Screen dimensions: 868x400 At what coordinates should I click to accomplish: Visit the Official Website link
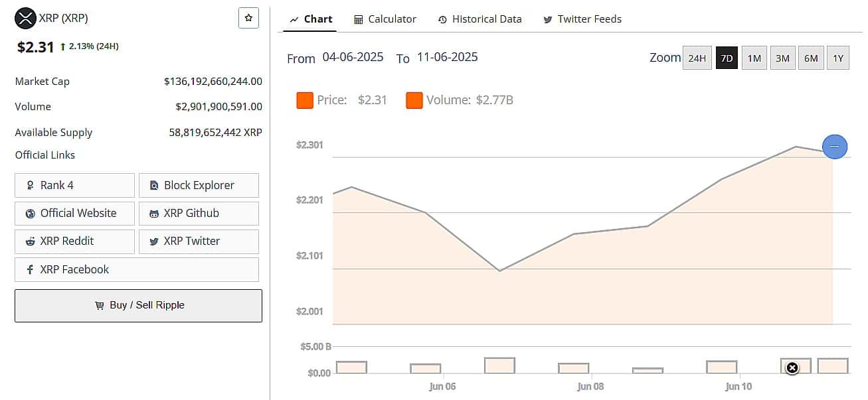[x=74, y=214]
